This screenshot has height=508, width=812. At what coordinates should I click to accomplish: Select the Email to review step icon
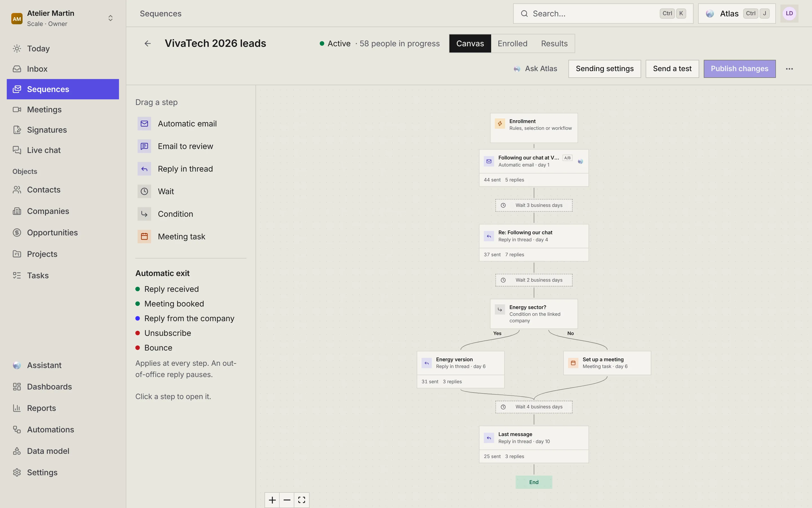coord(144,146)
